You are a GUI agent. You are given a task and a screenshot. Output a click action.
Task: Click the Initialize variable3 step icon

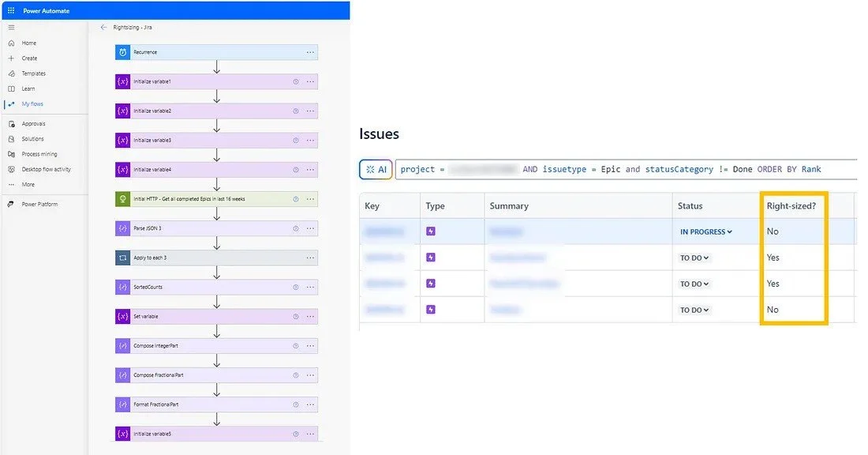pos(123,141)
